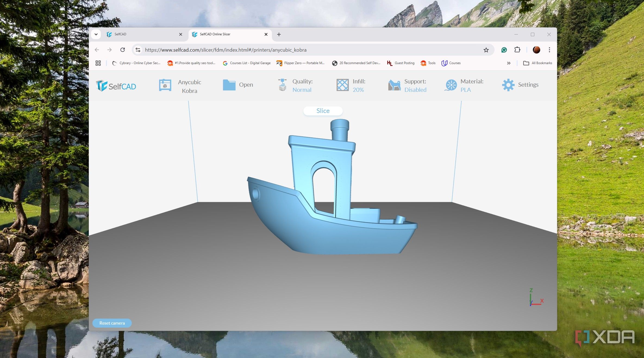
Task: Open a new browser tab
Action: pos(279,34)
